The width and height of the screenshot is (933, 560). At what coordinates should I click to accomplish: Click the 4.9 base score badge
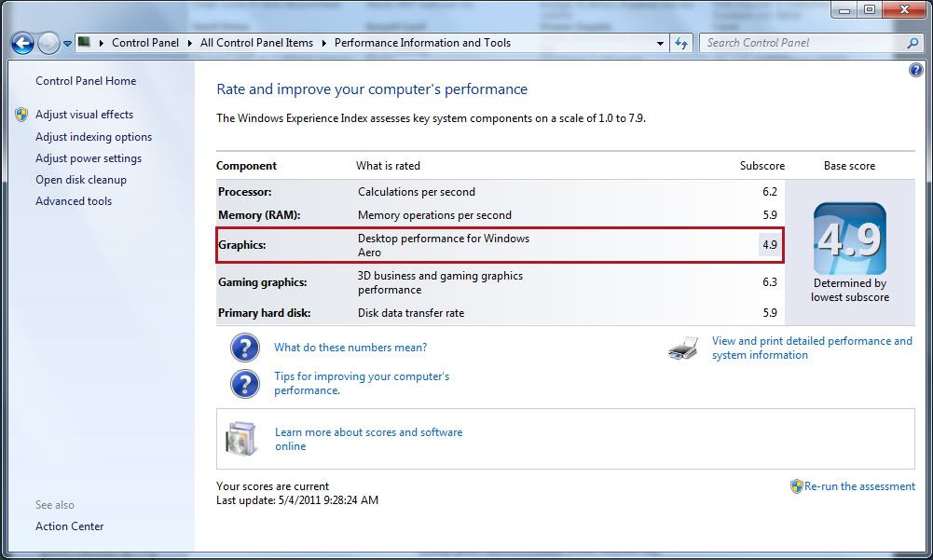pyautogui.click(x=850, y=239)
